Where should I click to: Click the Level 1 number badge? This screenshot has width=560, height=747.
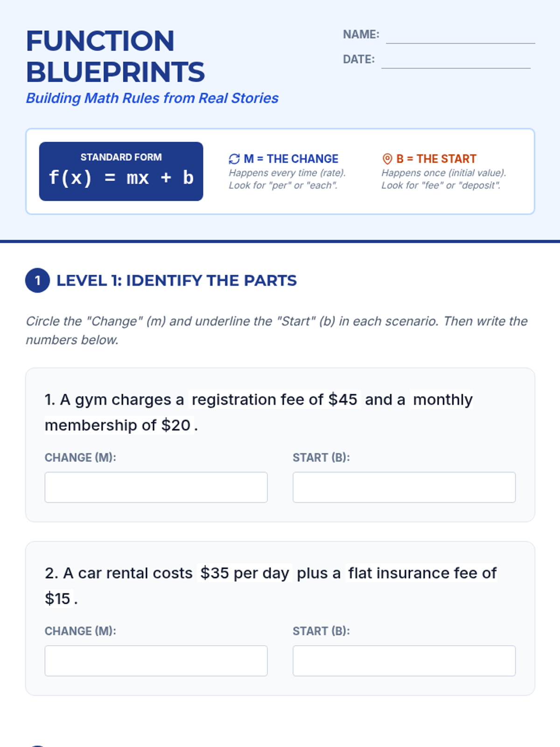pyautogui.click(x=37, y=281)
